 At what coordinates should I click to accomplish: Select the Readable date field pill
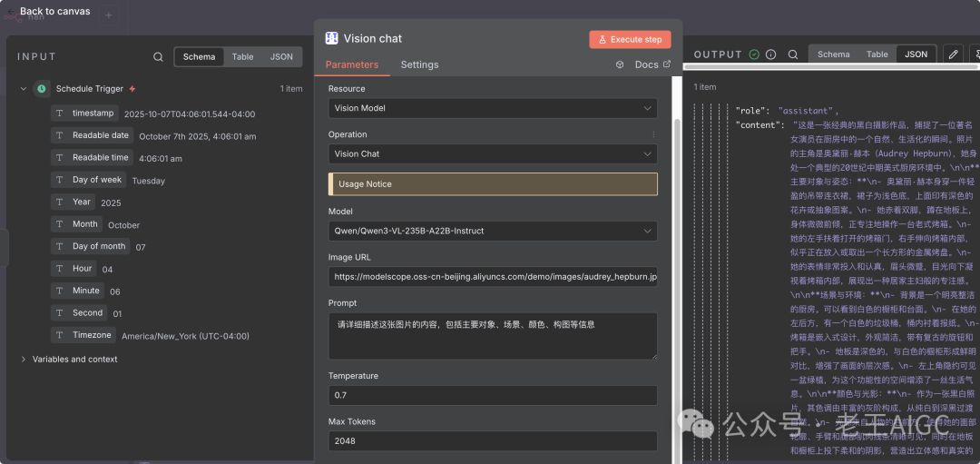pyautogui.click(x=92, y=135)
